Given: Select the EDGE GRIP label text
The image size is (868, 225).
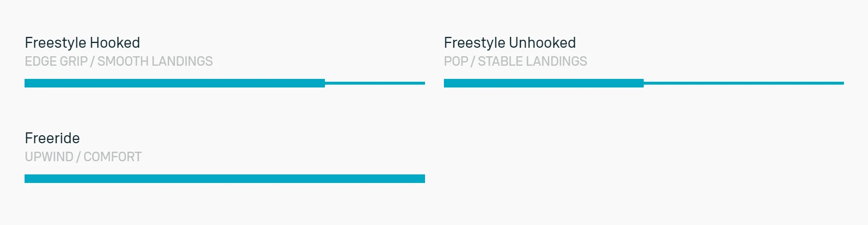Looking at the screenshot, I should pos(56,61).
